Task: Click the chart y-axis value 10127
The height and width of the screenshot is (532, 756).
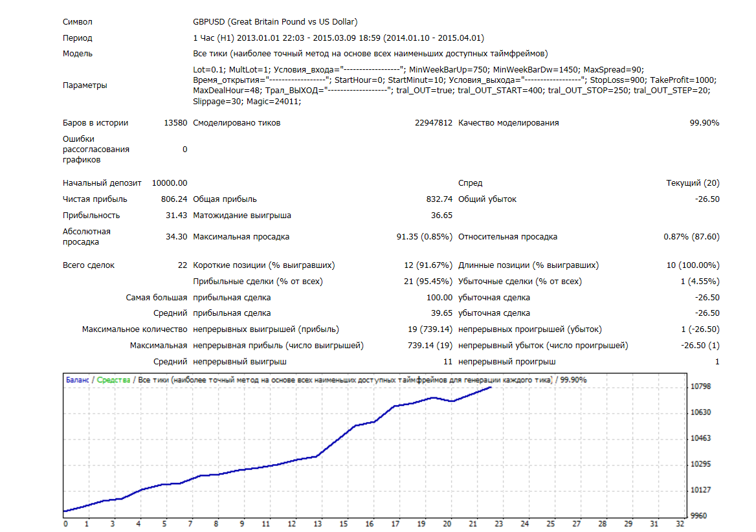Action: [700, 490]
